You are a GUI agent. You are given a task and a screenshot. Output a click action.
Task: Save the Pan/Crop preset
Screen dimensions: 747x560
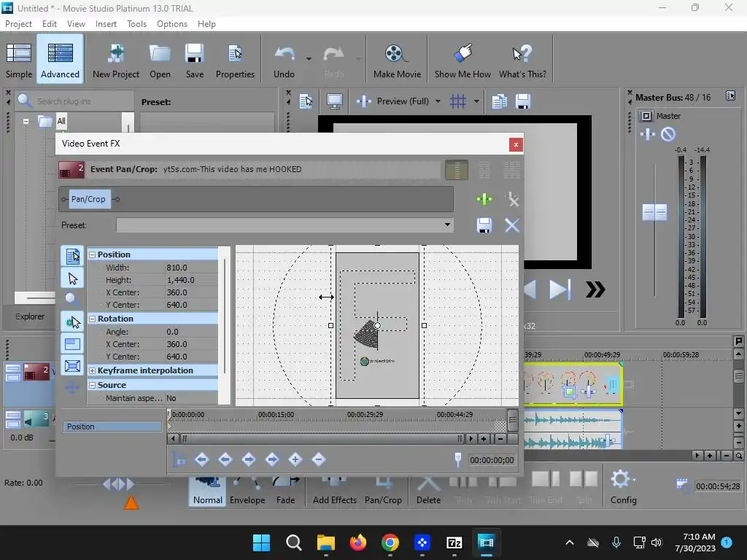(484, 225)
